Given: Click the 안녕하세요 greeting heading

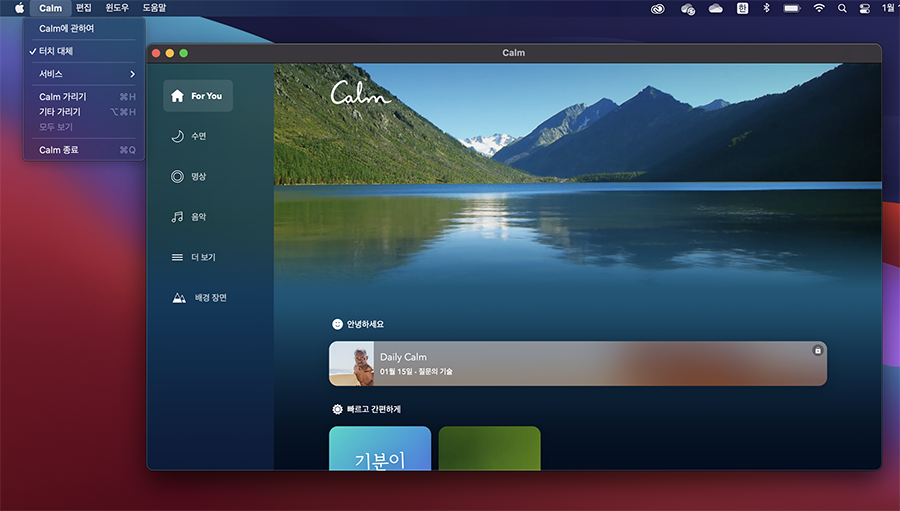Looking at the screenshot, I should (366, 324).
